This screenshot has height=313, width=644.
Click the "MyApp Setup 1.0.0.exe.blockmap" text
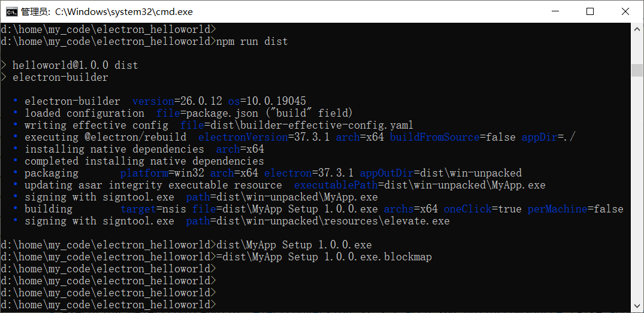pyautogui.click(x=341, y=257)
